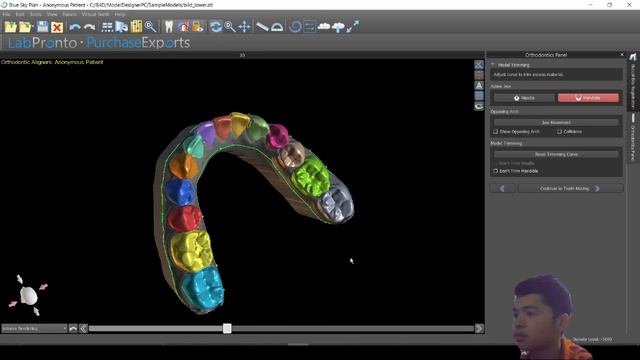
Task: Open the rendering mode dropdown
Action: pyautogui.click(x=34, y=329)
